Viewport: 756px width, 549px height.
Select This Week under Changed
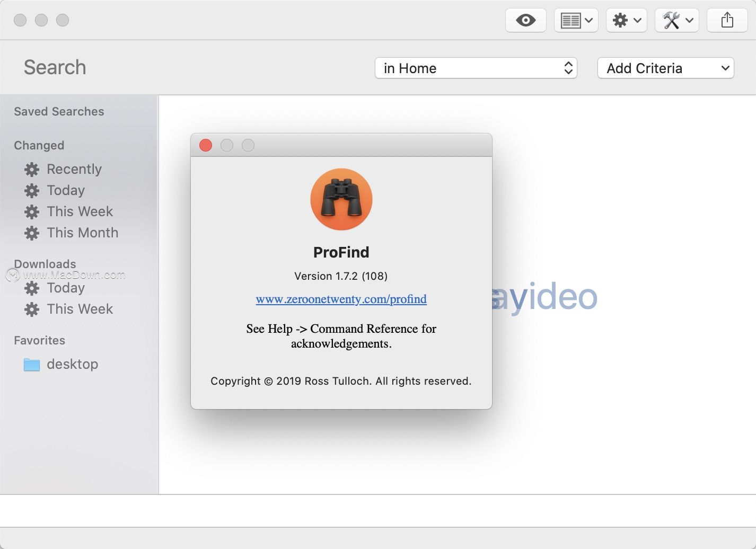[80, 211]
